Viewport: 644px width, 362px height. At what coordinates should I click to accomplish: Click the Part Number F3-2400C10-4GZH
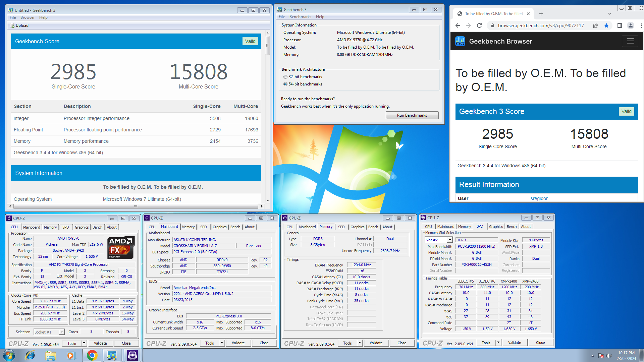[476, 265]
